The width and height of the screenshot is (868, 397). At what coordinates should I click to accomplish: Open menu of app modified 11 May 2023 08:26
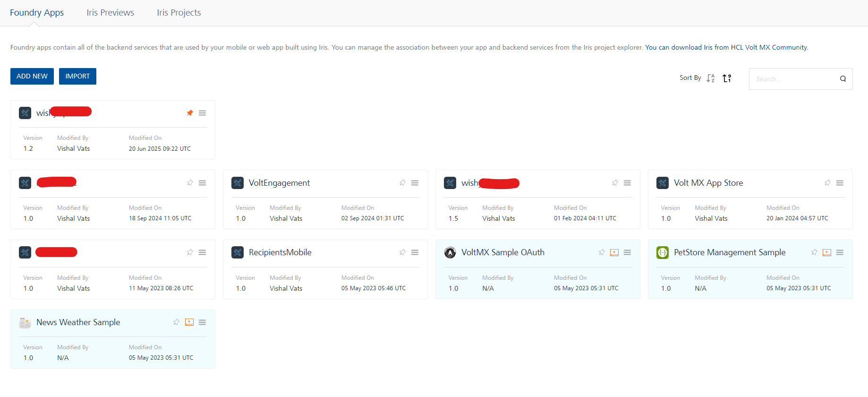tap(202, 252)
